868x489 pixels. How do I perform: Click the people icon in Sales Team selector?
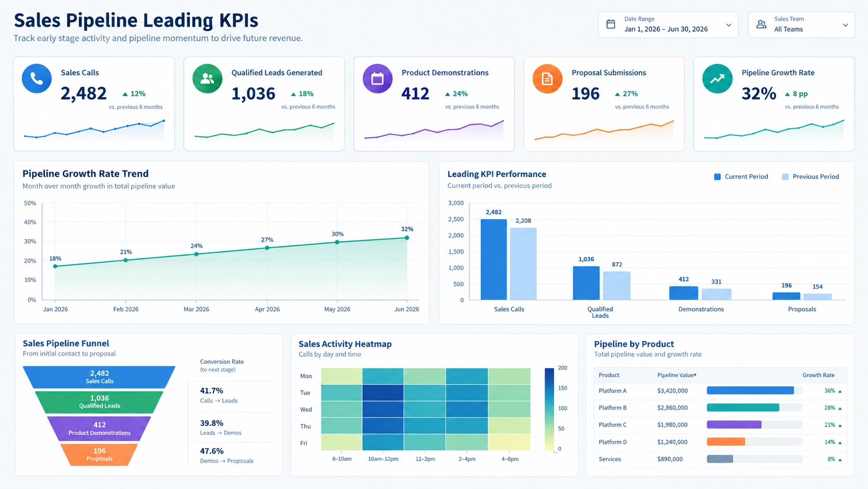click(x=761, y=24)
